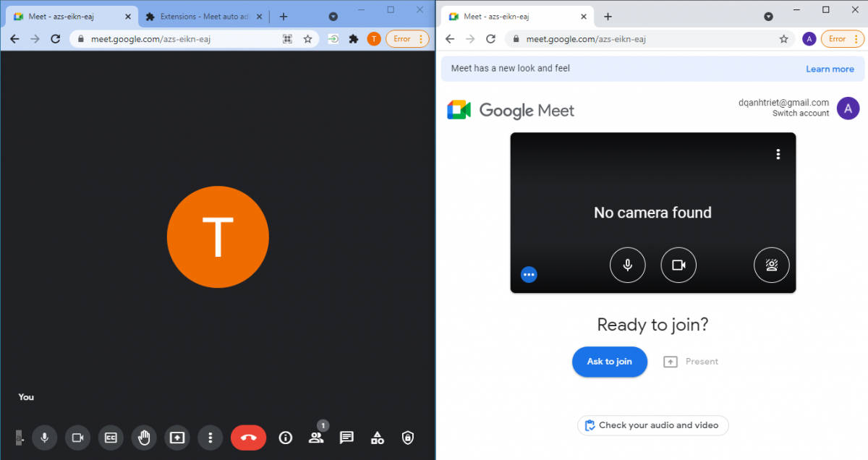Show the participants list with badge 1

point(316,438)
